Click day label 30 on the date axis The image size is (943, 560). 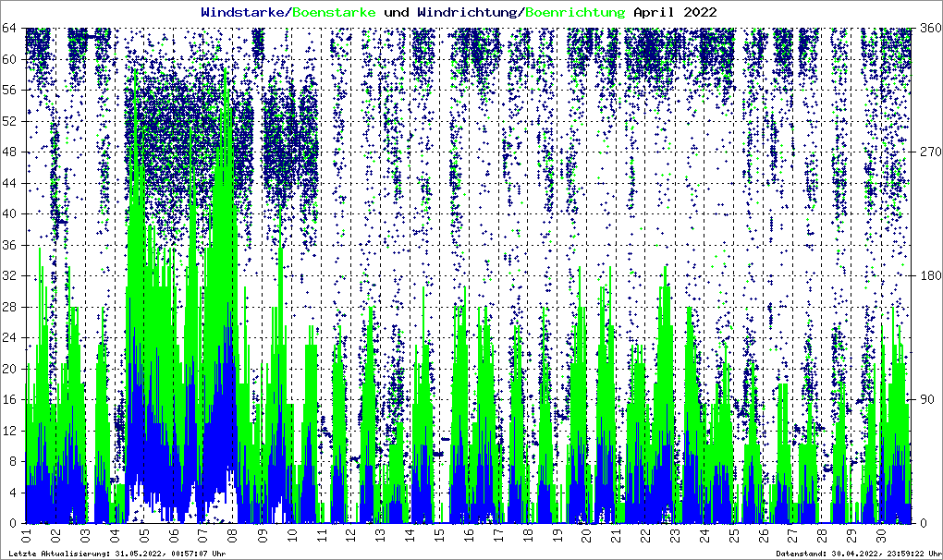880,533
